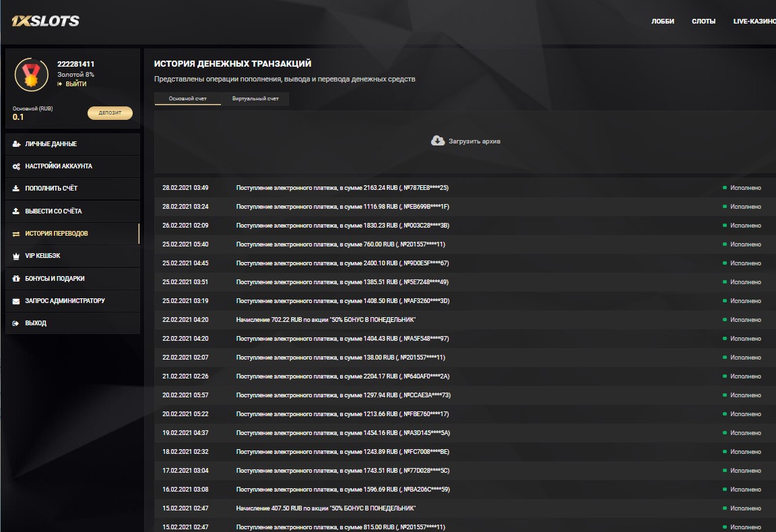This screenshot has height=532, width=776.
Task: Switch to the Основной счет tab
Action: point(187,98)
